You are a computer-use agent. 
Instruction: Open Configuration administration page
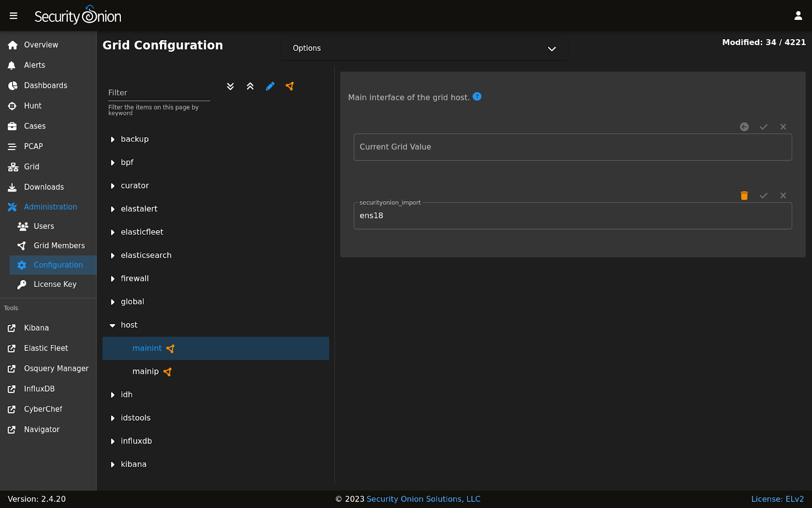pos(53,265)
